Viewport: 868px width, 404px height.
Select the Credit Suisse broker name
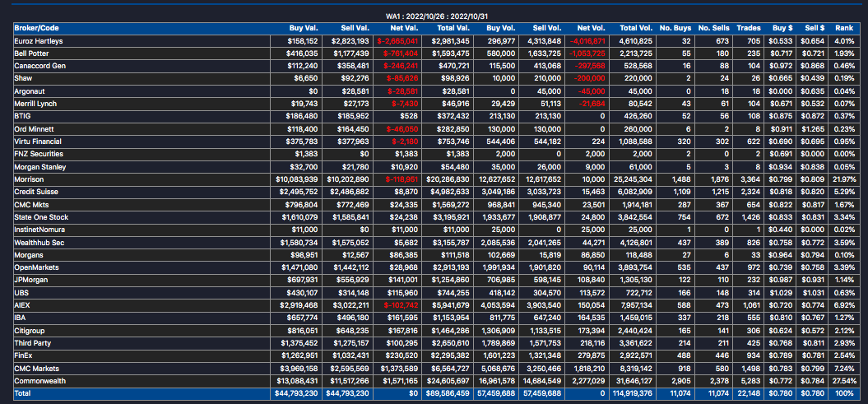[36, 192]
